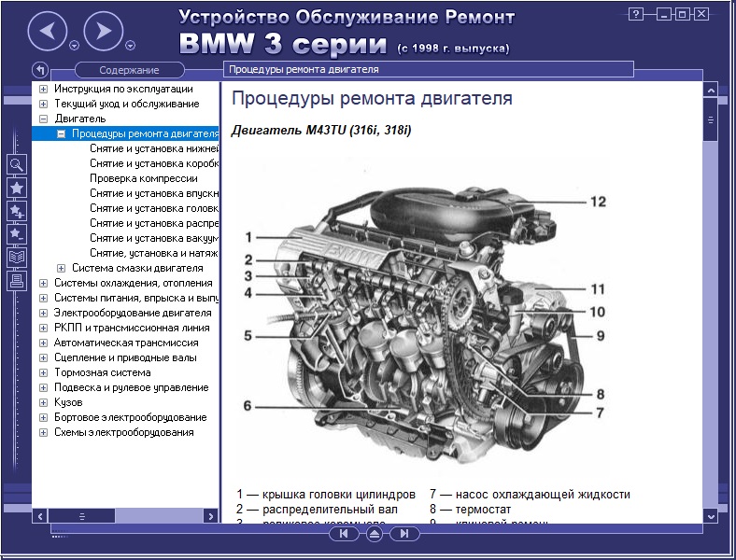Open the forward history dropdown arrow
This screenshot has width=736, height=560.
[x=131, y=46]
